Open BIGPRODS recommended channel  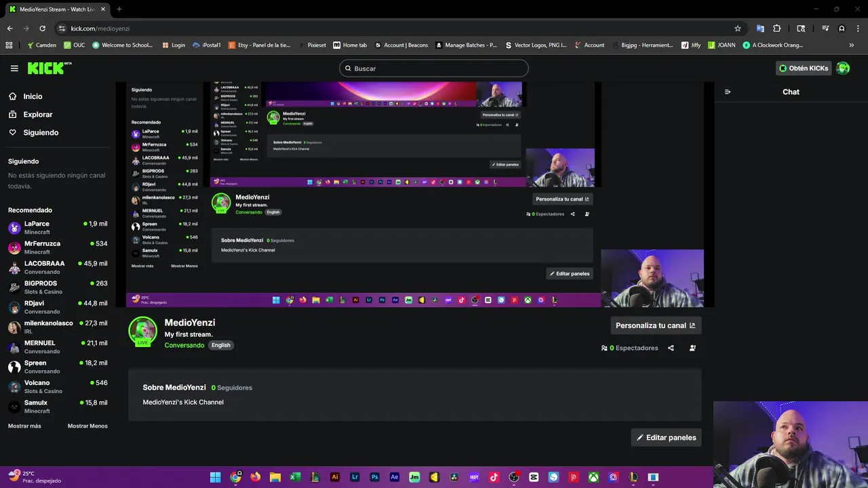[x=58, y=287]
